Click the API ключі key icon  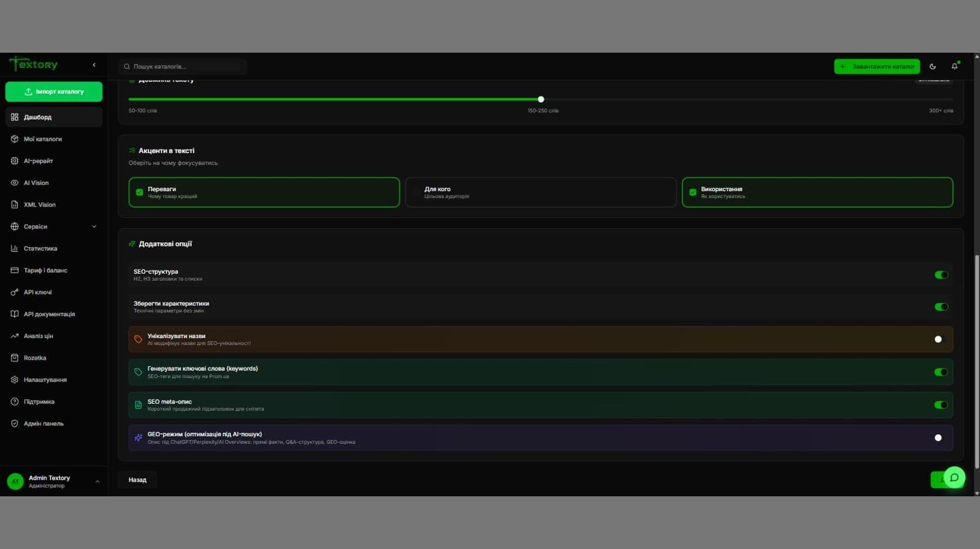point(15,292)
